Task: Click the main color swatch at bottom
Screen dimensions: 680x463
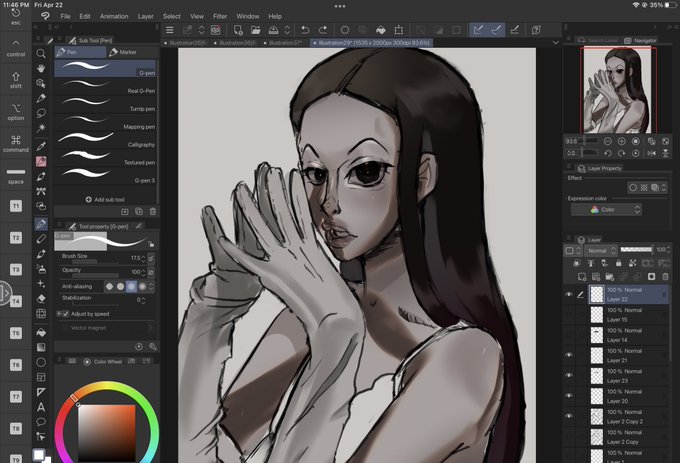Action: point(39,455)
